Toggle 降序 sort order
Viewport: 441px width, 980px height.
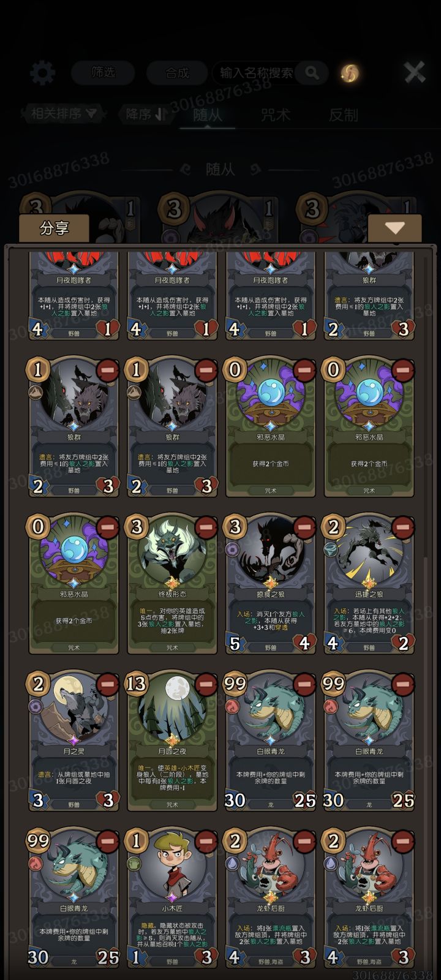tap(145, 114)
